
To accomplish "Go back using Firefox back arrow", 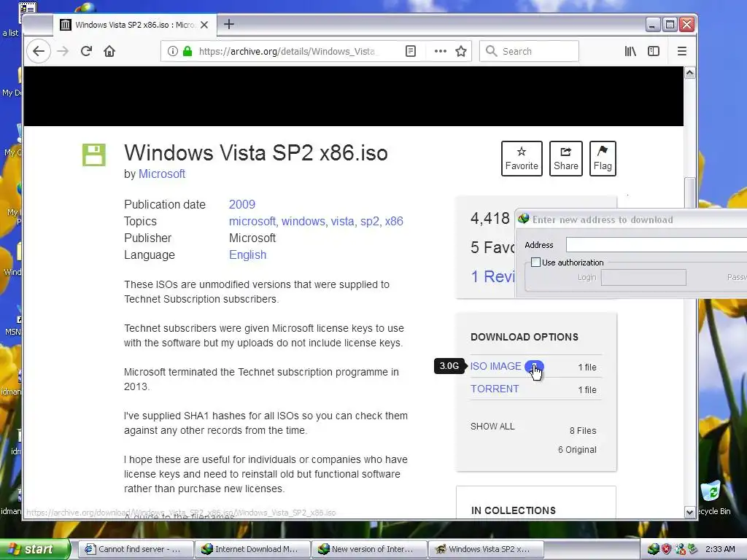I will point(39,51).
